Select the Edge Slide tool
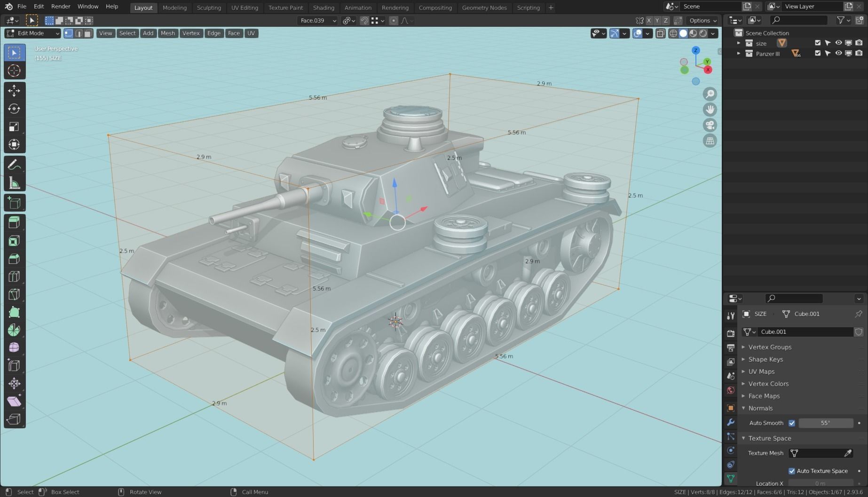This screenshot has height=497, width=868. pos(14,365)
